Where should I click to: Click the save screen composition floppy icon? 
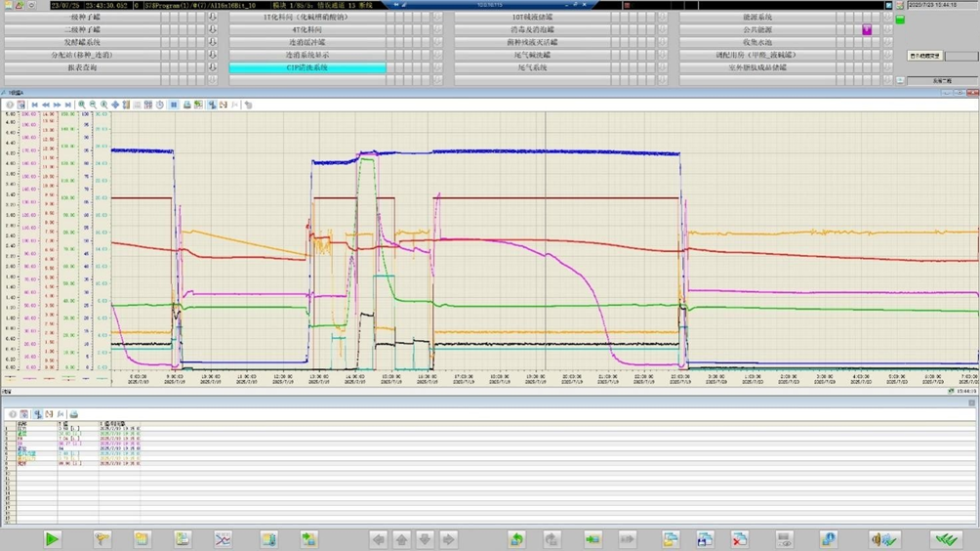coord(705,539)
